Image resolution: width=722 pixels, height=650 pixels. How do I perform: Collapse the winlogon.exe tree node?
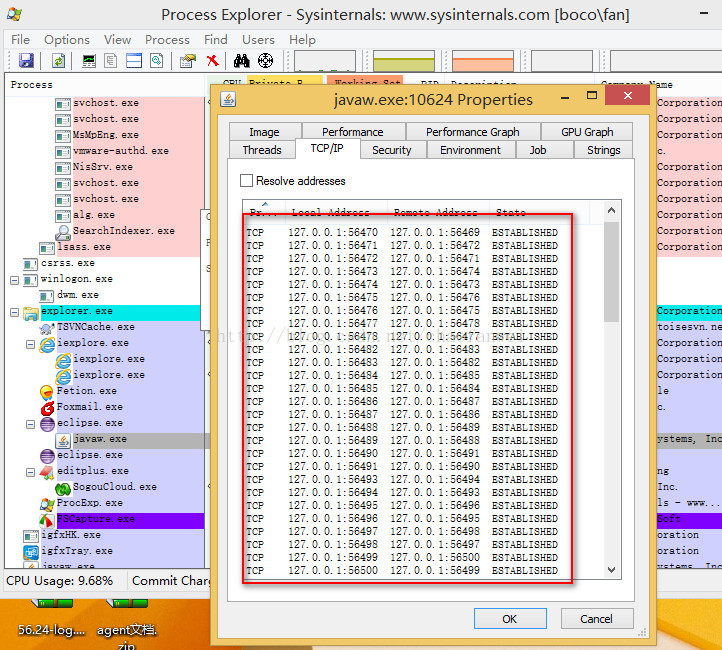[15, 280]
